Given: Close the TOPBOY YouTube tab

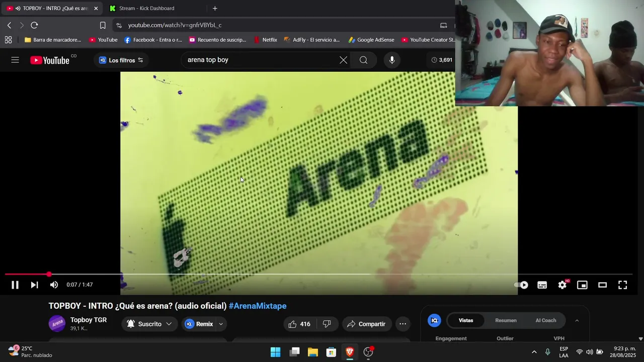Looking at the screenshot, I should (x=96, y=9).
